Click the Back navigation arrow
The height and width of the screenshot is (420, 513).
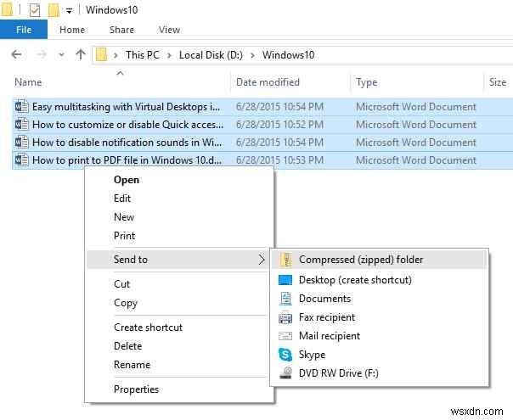16,54
